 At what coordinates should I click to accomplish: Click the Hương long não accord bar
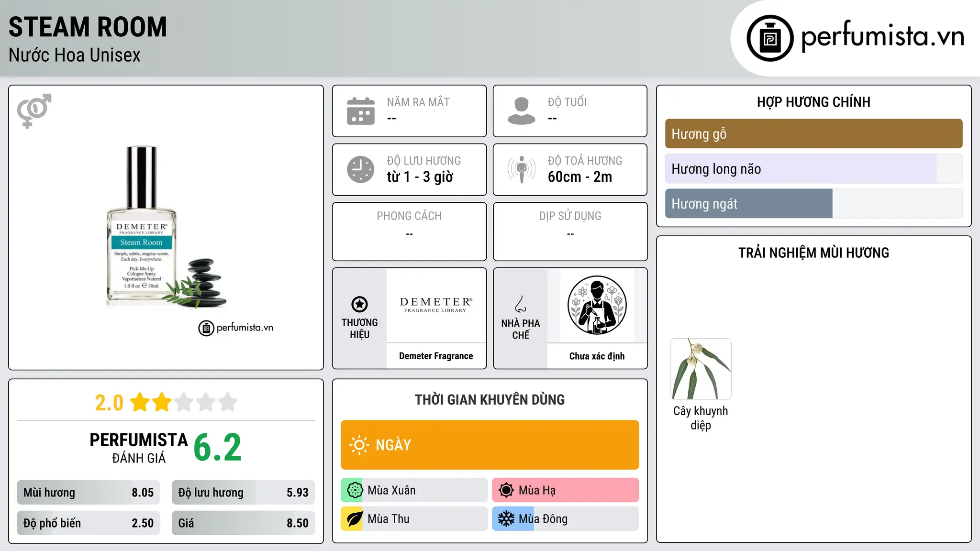pyautogui.click(x=813, y=169)
